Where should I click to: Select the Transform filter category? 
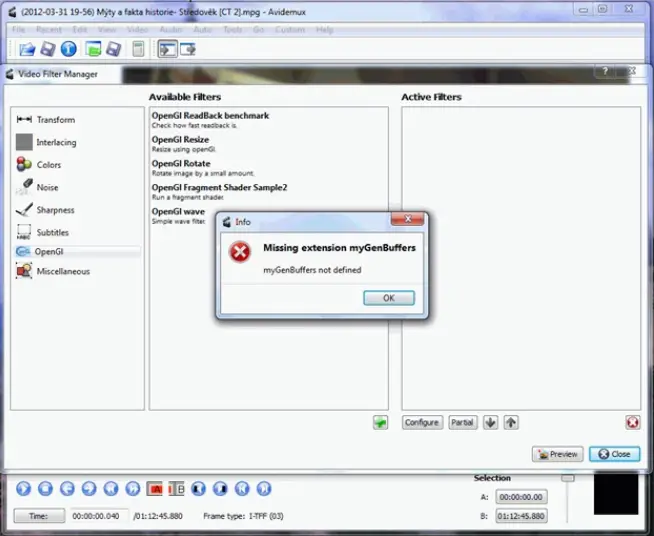[78, 120]
